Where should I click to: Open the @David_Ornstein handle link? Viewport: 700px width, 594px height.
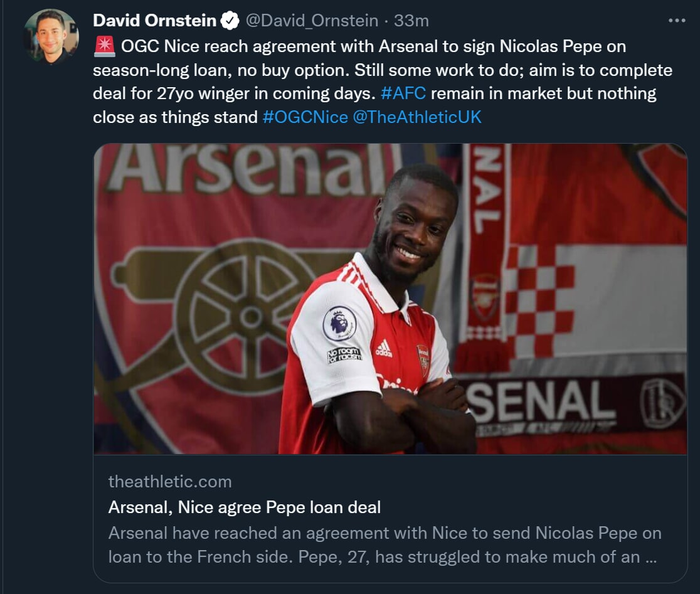click(x=312, y=21)
